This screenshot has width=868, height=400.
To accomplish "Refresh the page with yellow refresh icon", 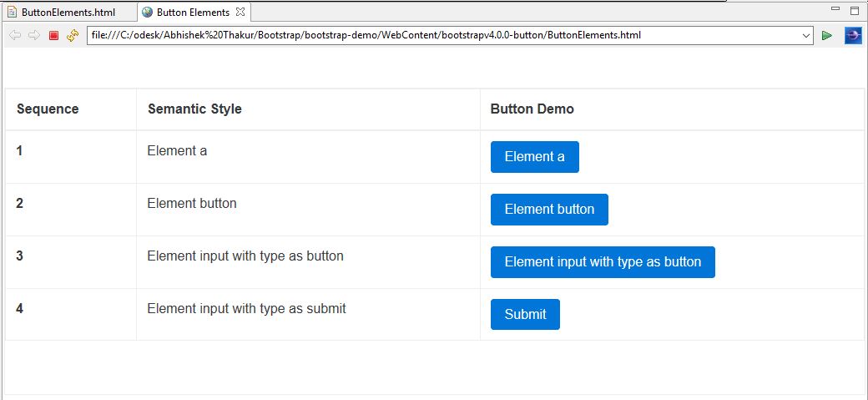I will click(x=73, y=35).
